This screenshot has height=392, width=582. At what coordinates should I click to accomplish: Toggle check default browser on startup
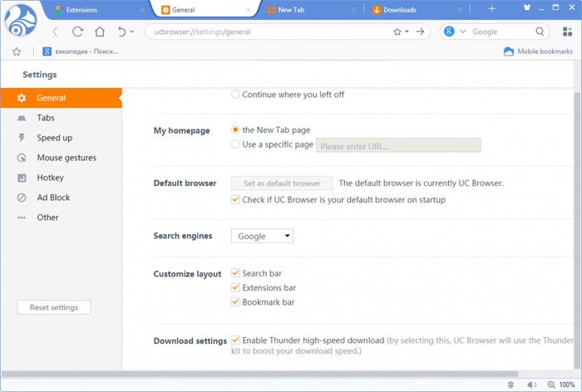tap(235, 199)
